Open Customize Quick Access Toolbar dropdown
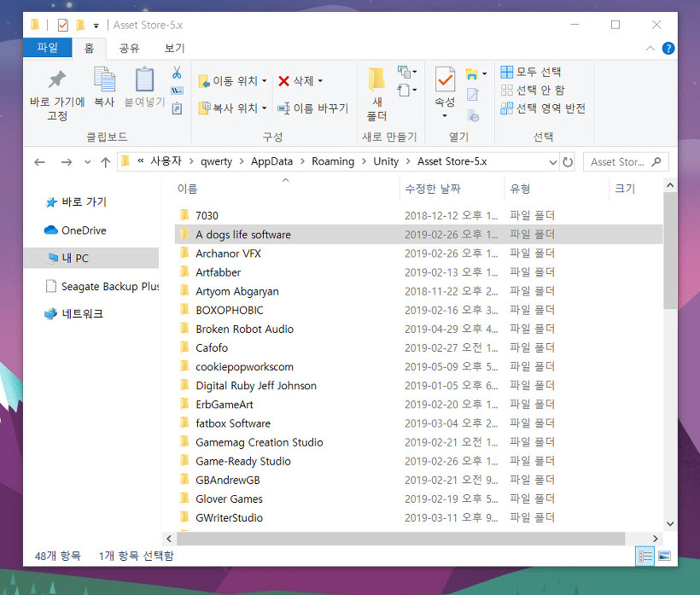700x595 pixels. tap(96, 26)
